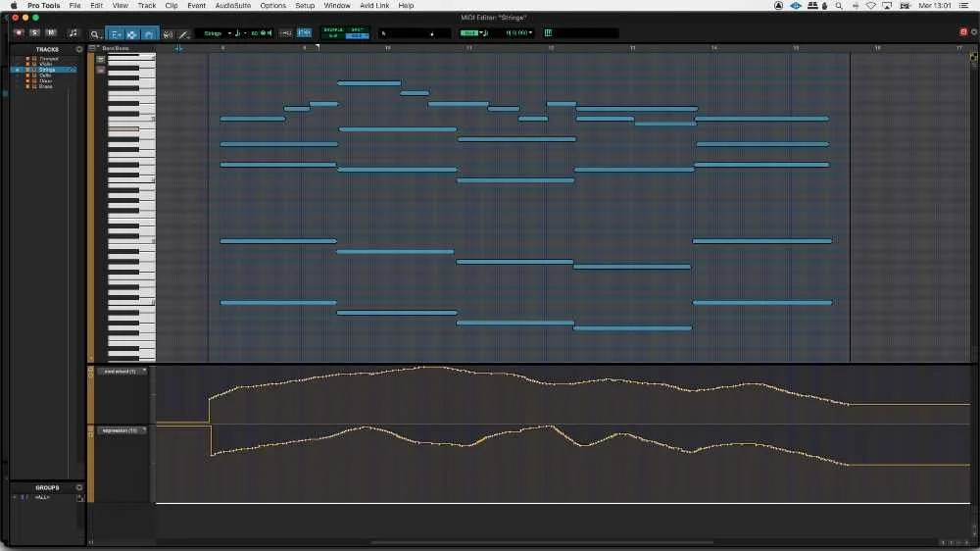Viewport: 980px width, 551px height.
Task: Toggle the Solo (S) button in the toolbar
Action: click(x=35, y=32)
